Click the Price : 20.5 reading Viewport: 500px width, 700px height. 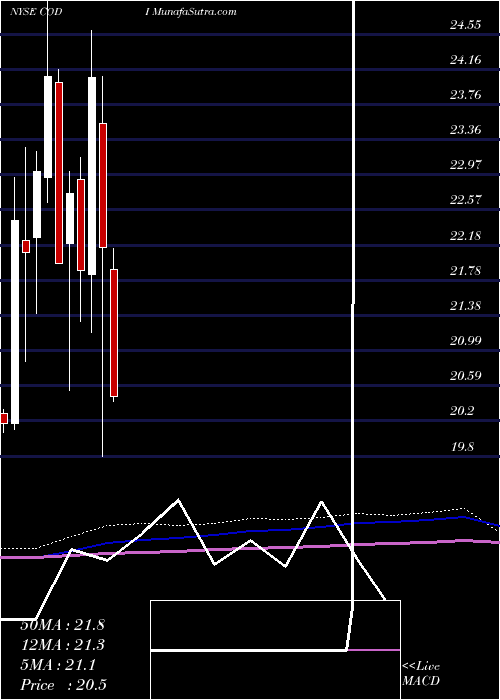point(63,685)
